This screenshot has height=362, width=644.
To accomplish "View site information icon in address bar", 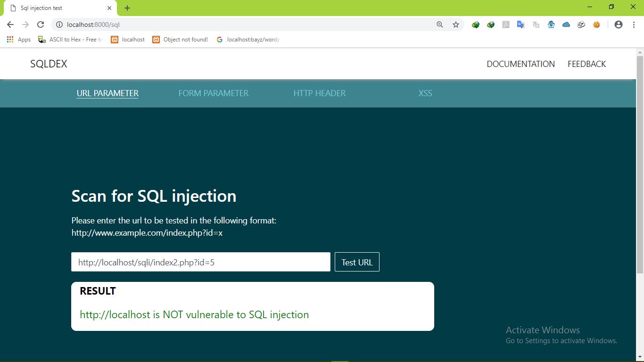I will coord(59,25).
